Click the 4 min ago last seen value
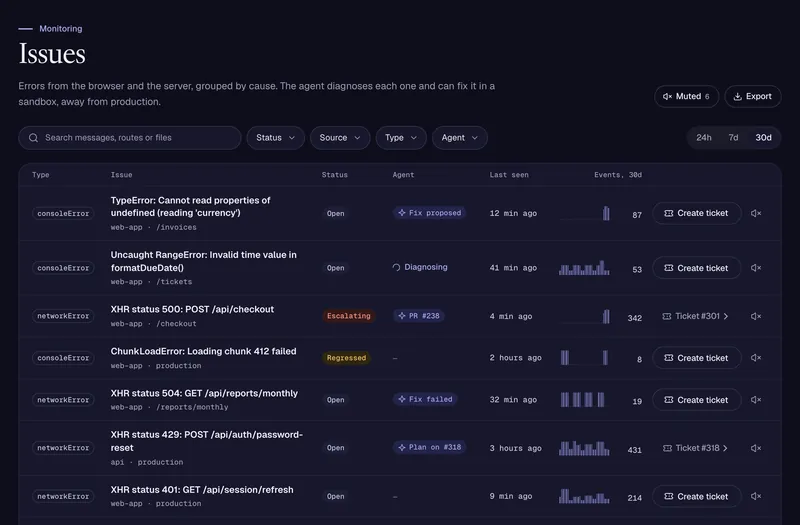The width and height of the screenshot is (800, 525). tap(511, 316)
